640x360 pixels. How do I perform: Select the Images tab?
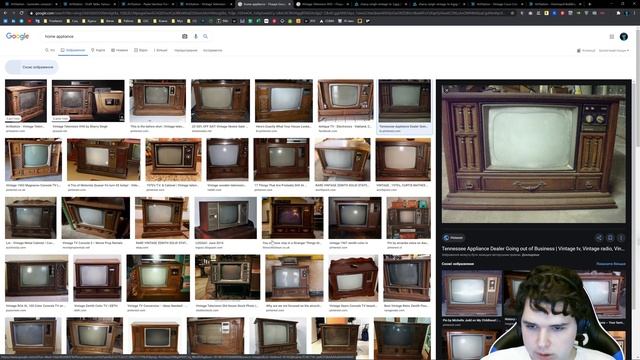click(x=73, y=50)
